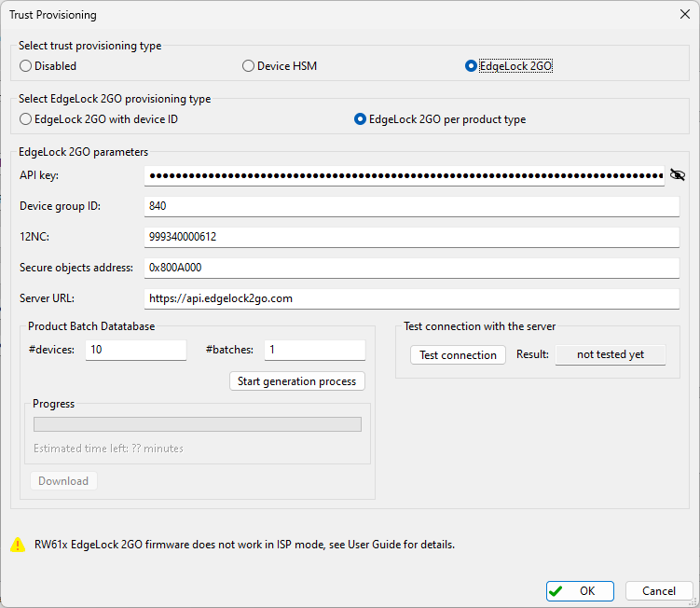700x608 pixels.
Task: Select EdgeLock 2GO per product type
Action: pos(361,119)
